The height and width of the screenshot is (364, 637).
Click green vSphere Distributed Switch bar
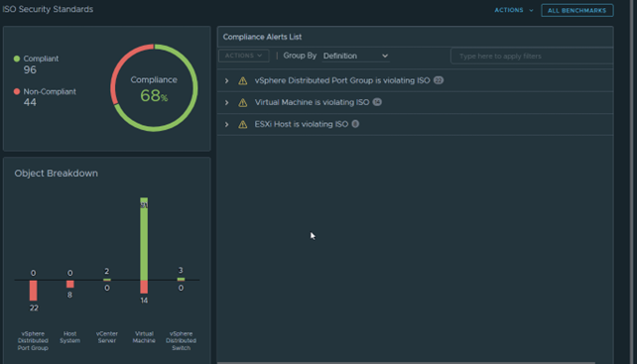point(181,279)
